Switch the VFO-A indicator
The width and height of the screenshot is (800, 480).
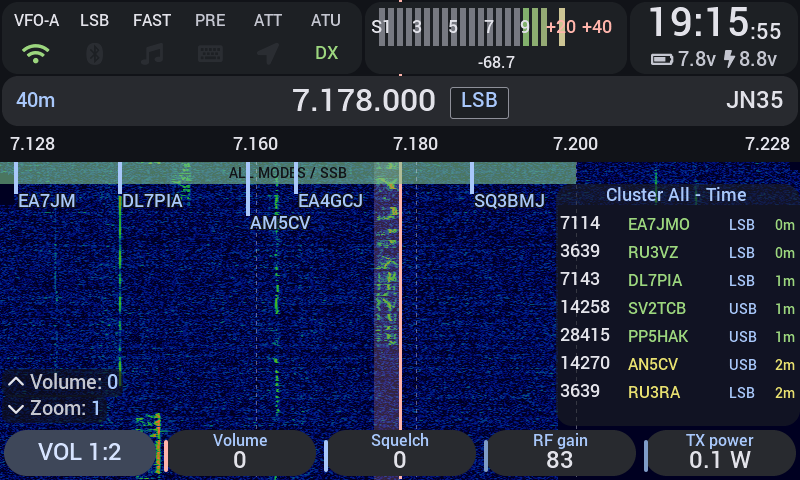[36, 20]
